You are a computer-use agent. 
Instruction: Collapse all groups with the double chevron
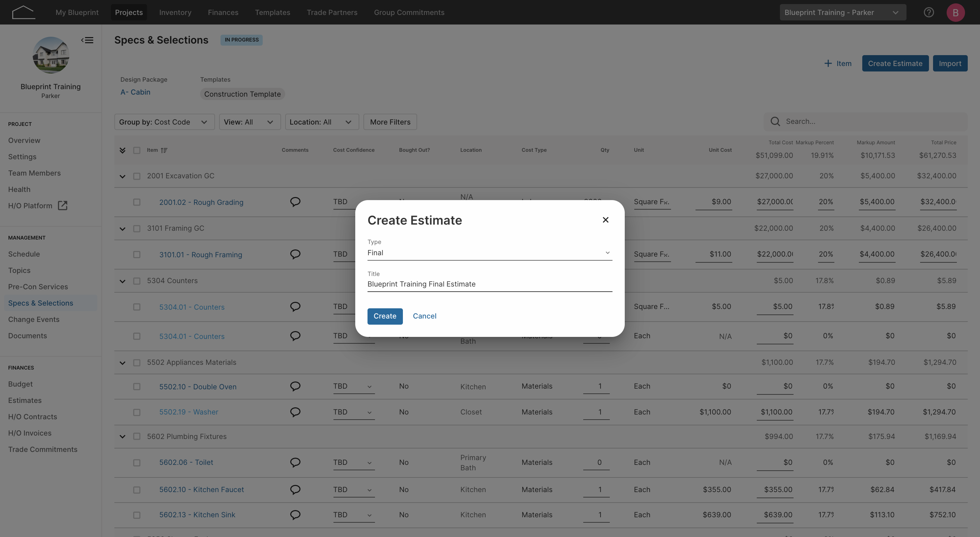tap(122, 150)
